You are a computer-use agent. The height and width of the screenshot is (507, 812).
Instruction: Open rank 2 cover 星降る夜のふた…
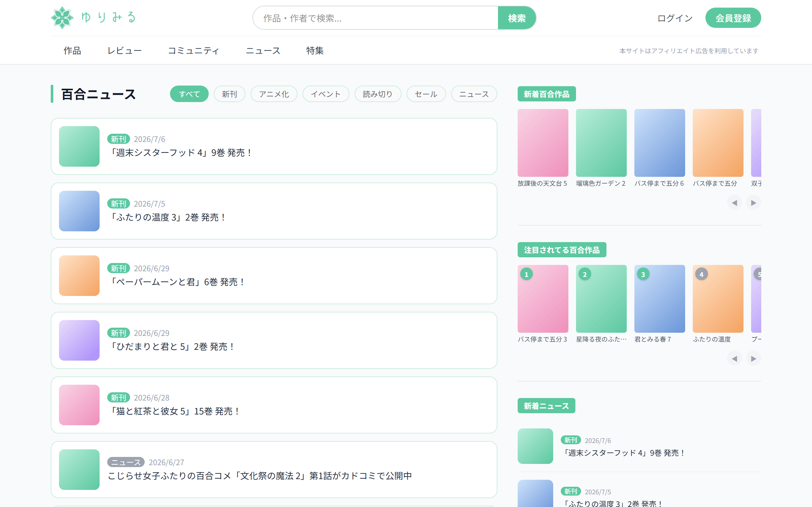coord(601,298)
